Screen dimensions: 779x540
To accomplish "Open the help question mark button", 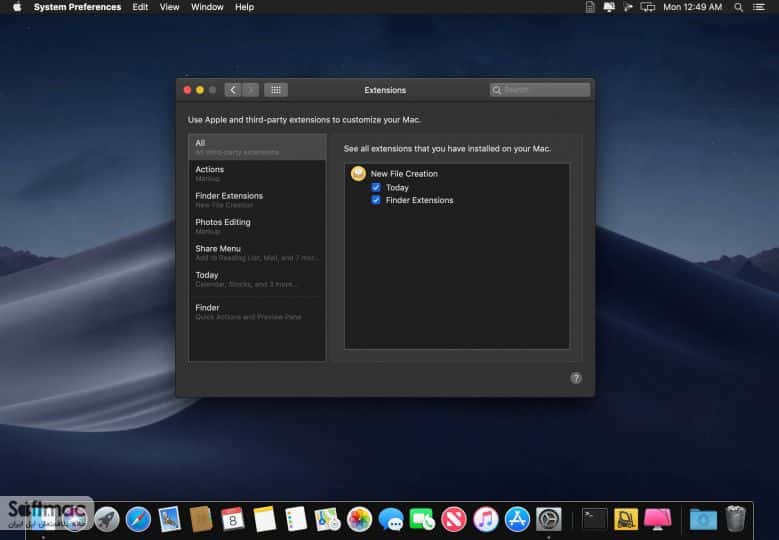I will pos(576,378).
